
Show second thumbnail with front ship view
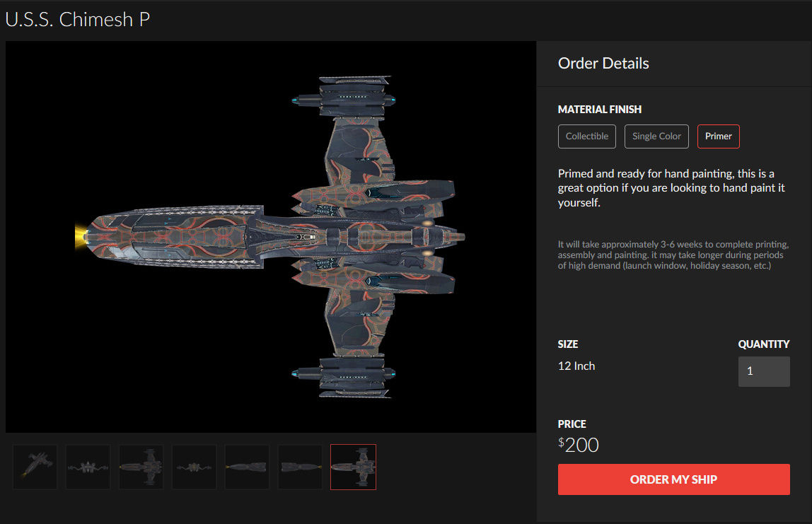click(88, 467)
